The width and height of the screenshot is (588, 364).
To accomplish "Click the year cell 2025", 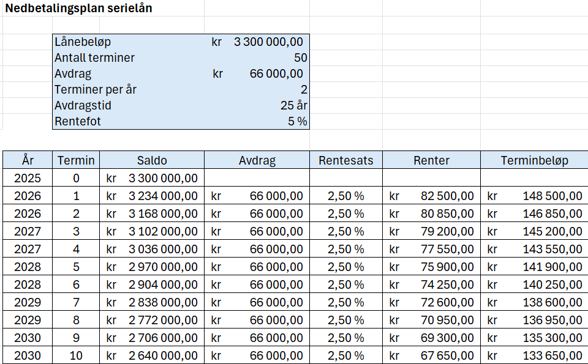I will tap(28, 178).
